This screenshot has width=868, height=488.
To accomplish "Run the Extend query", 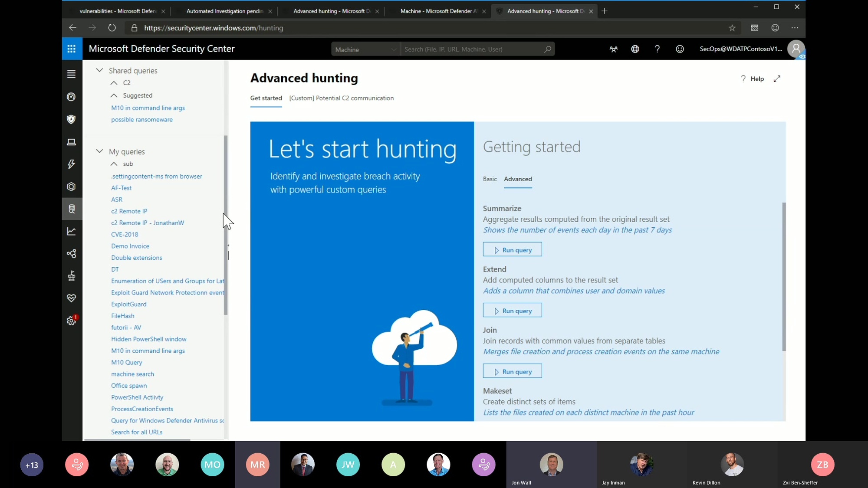I will pos(512,310).
